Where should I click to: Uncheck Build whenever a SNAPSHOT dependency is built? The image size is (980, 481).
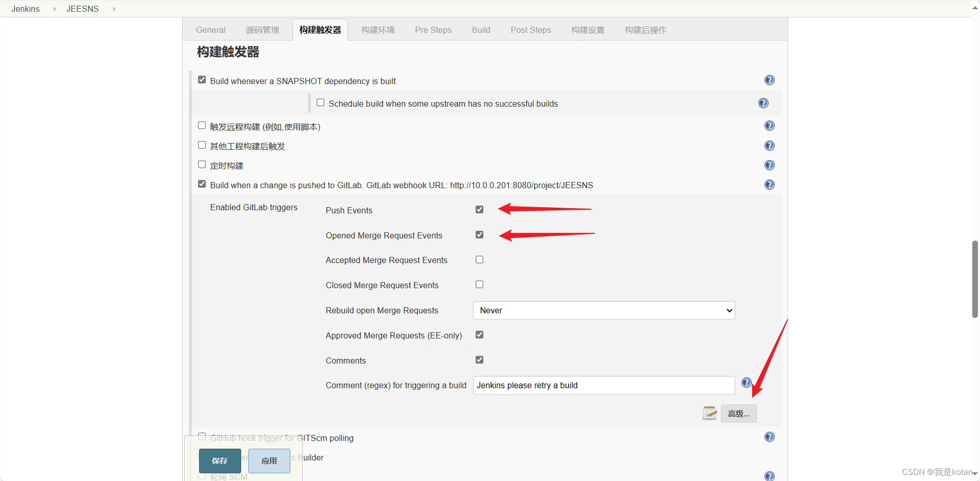(x=202, y=80)
